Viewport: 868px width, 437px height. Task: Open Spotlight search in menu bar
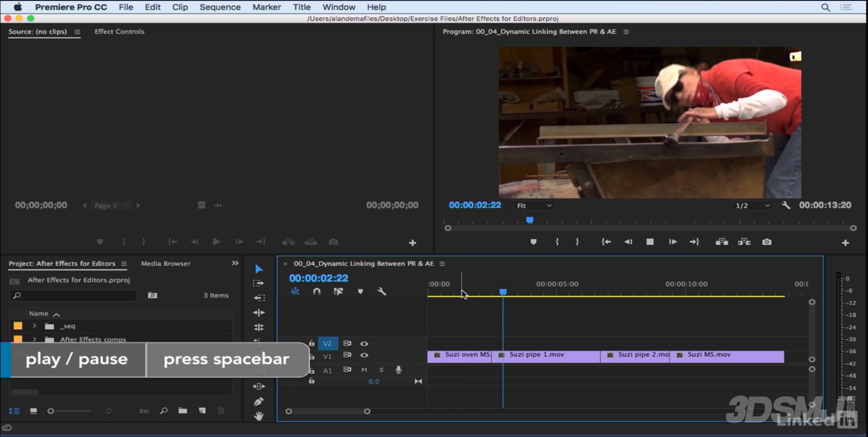click(x=826, y=7)
